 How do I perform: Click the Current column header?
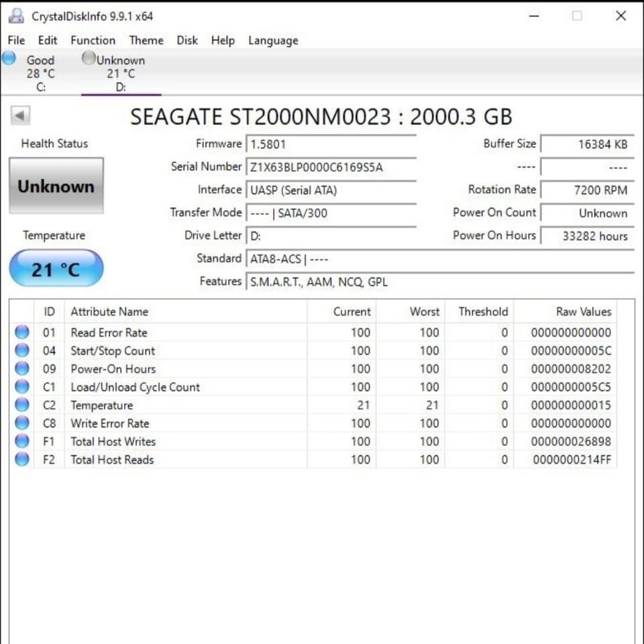point(341,311)
